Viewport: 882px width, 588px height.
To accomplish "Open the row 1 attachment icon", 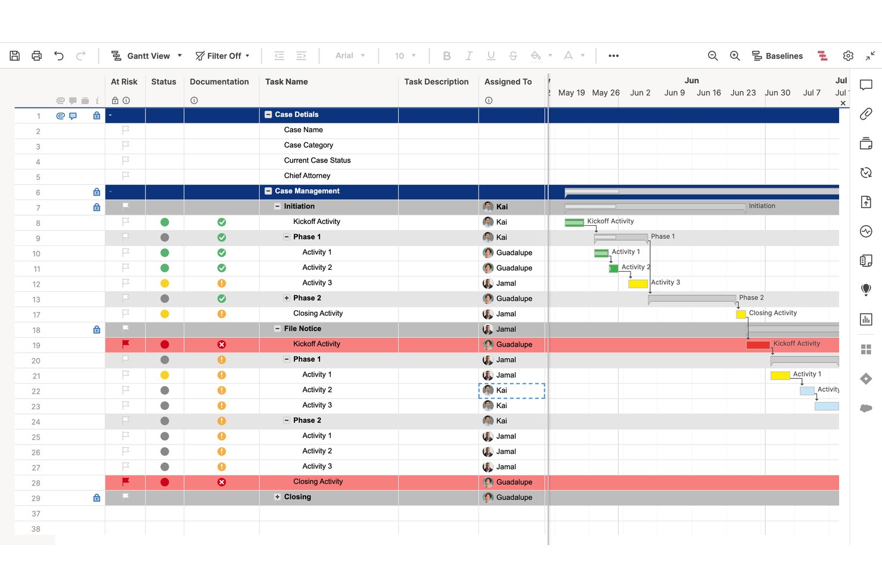I will (x=60, y=116).
